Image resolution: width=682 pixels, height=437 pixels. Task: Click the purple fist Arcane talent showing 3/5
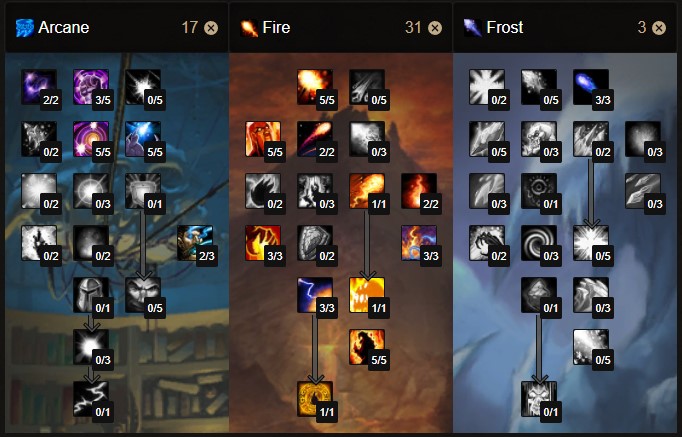tap(91, 87)
